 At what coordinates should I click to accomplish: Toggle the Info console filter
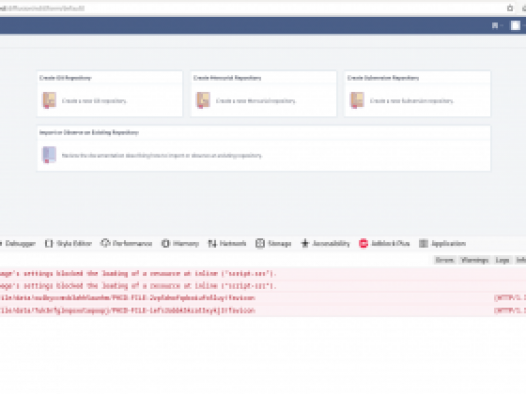click(521, 260)
